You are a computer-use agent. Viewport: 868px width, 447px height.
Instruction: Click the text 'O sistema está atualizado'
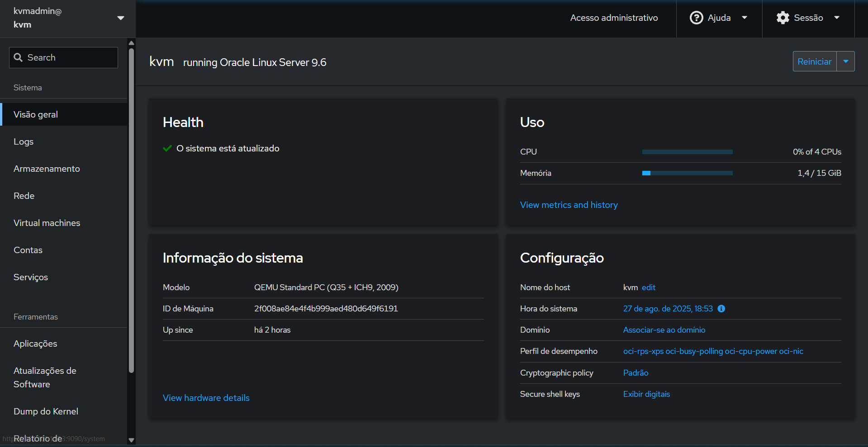click(228, 148)
